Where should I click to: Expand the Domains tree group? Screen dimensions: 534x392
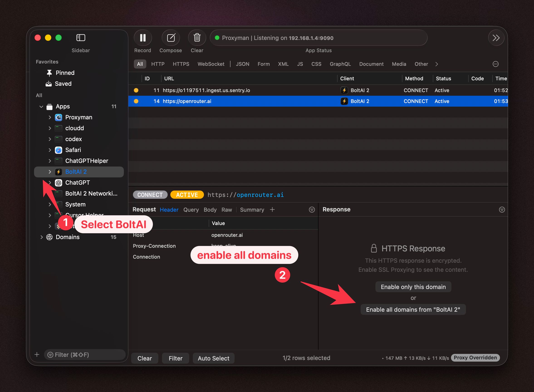[42, 237]
